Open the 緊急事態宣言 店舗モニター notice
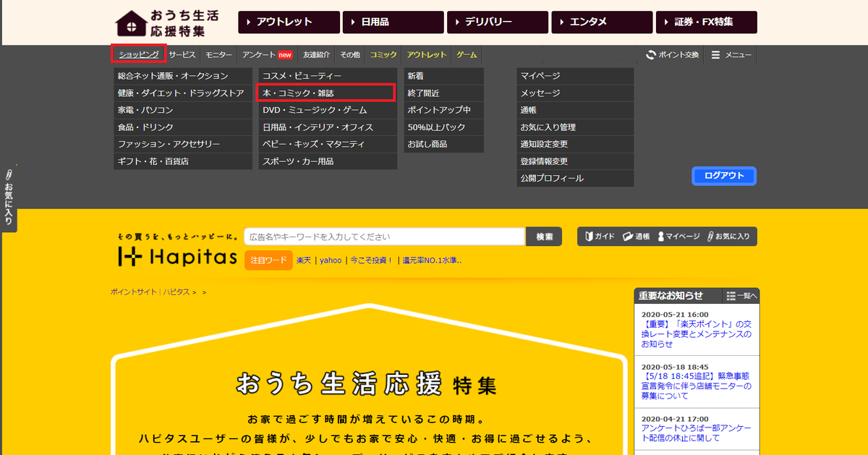This screenshot has width=868, height=455. pyautogui.click(x=697, y=386)
